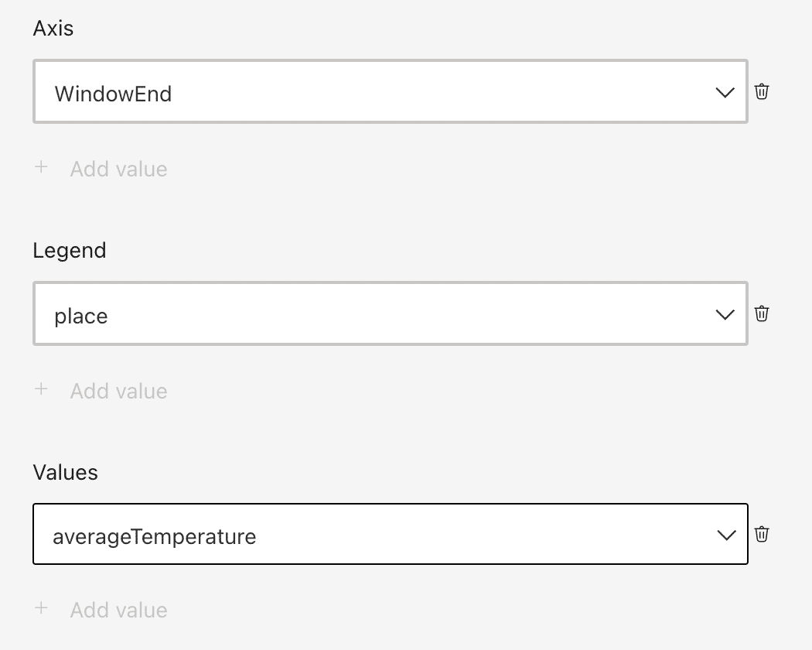Open the Legend combo box showing place

(x=391, y=313)
